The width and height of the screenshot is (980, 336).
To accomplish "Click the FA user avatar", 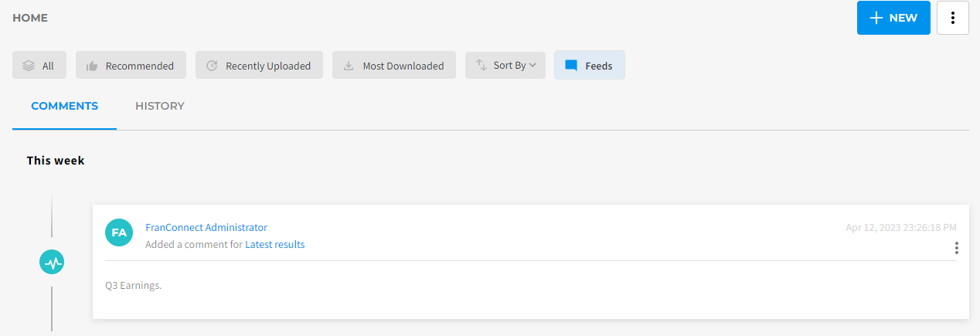I will [119, 232].
